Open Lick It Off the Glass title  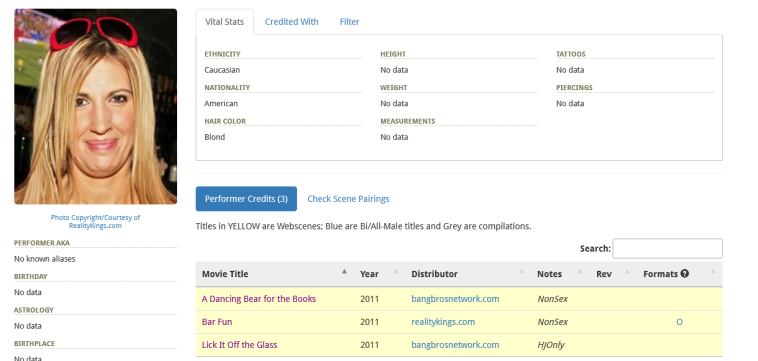pos(239,345)
